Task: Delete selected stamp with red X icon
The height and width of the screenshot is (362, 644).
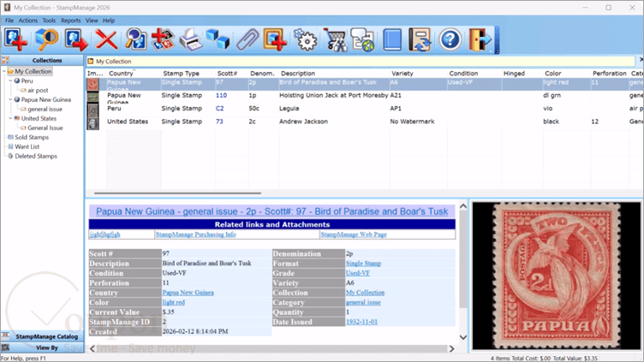Action: pos(106,40)
